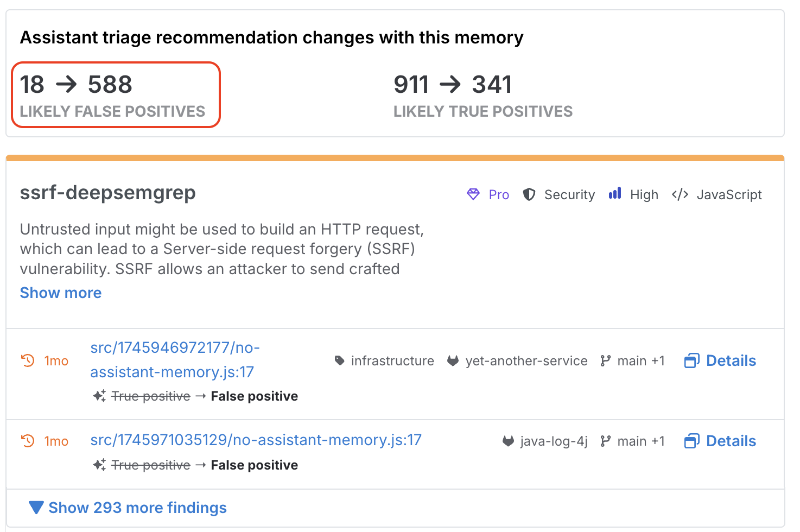Viewport: 800px width, 532px height.
Task: Click the infrastructure tag icon
Action: [x=340, y=360]
